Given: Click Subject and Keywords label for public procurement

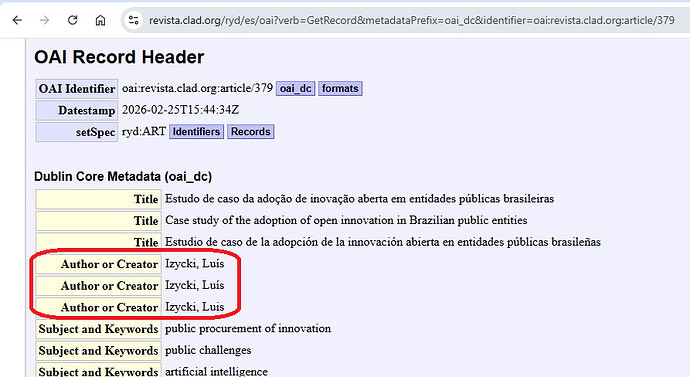Looking at the screenshot, I should [99, 329].
